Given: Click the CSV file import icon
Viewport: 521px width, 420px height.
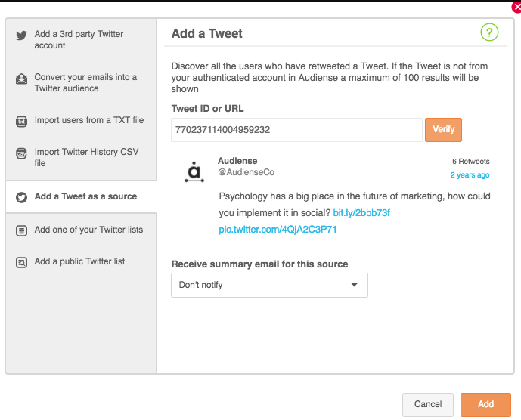Looking at the screenshot, I should coord(22,153).
